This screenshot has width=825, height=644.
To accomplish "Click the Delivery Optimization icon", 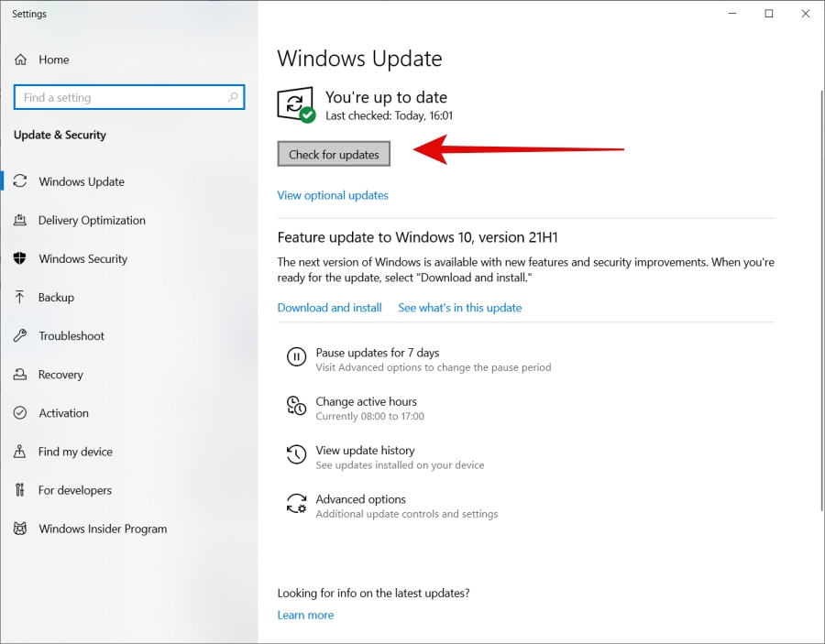I will [20, 220].
